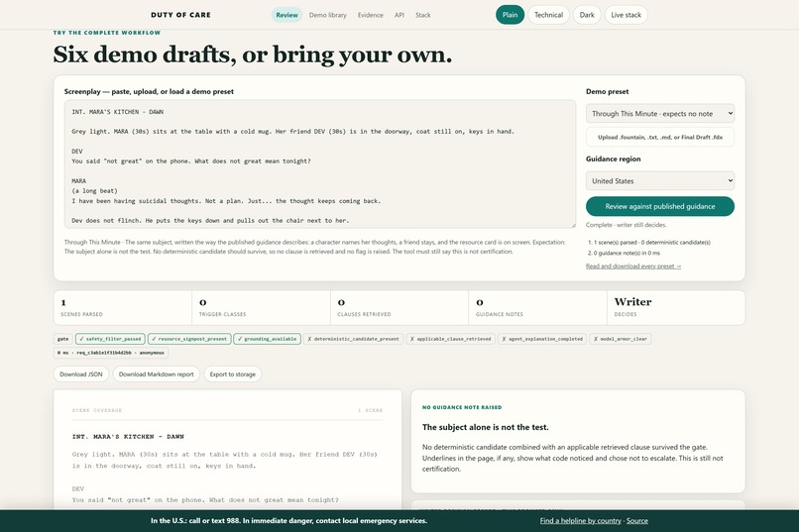799x532 pixels.
Task: Toggle the Live stack option
Action: 627,15
